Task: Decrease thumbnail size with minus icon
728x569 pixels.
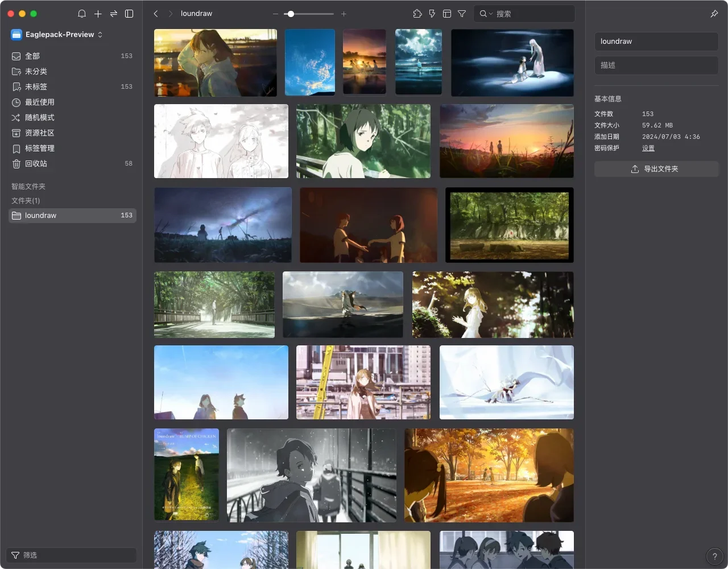Action: tap(276, 14)
